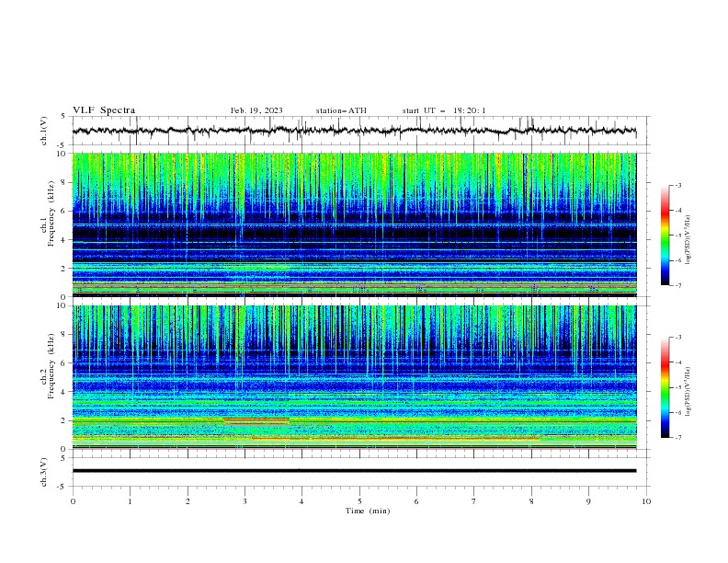Click the ch.1 frequency tick label "6"

click(65, 212)
